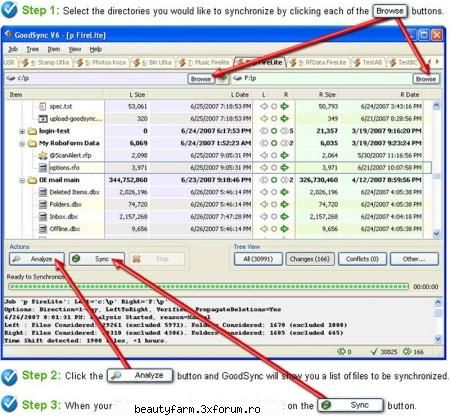Click the status bar checkmark icon showing 30825
This screenshot has width=450, height=416.
click(374, 351)
